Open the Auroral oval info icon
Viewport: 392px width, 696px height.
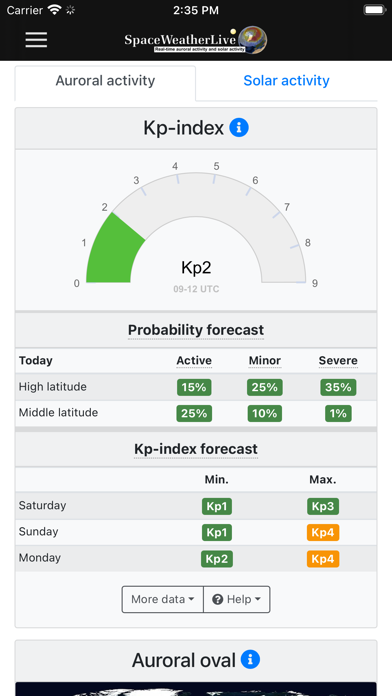(250, 660)
